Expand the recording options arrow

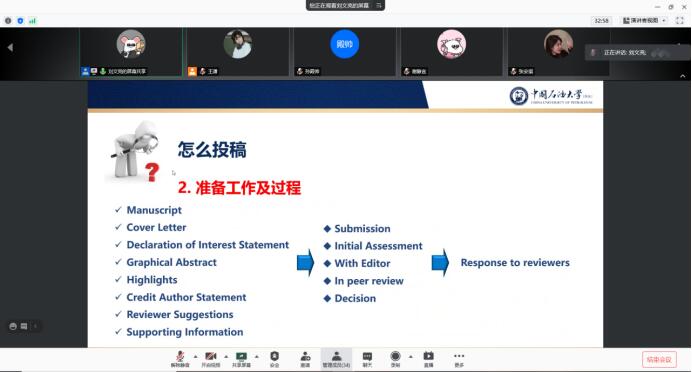[410, 356]
